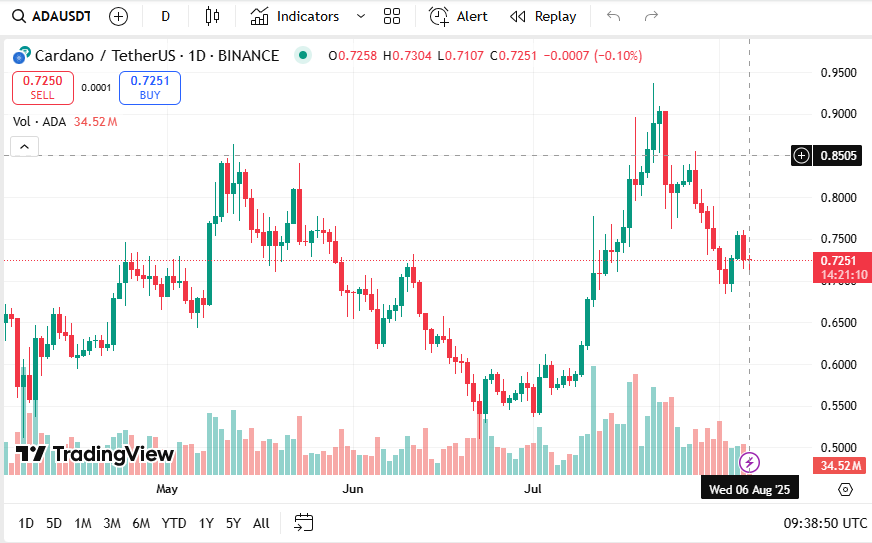
Task: Click the undo arrow icon
Action: click(x=613, y=16)
